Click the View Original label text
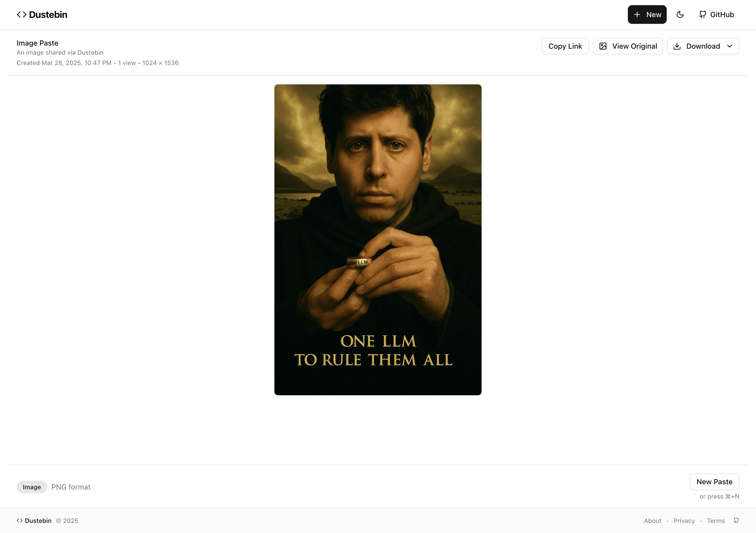This screenshot has width=756, height=533. (x=635, y=46)
